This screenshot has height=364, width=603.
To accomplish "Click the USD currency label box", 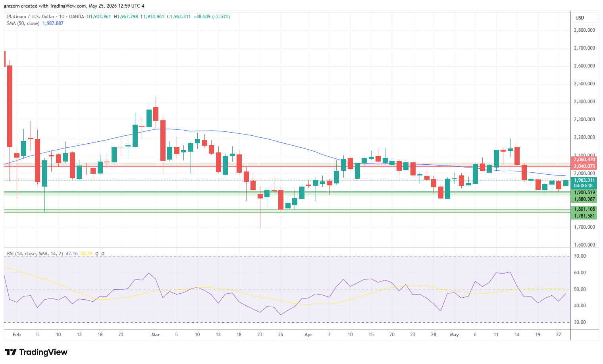I will click(585, 17).
